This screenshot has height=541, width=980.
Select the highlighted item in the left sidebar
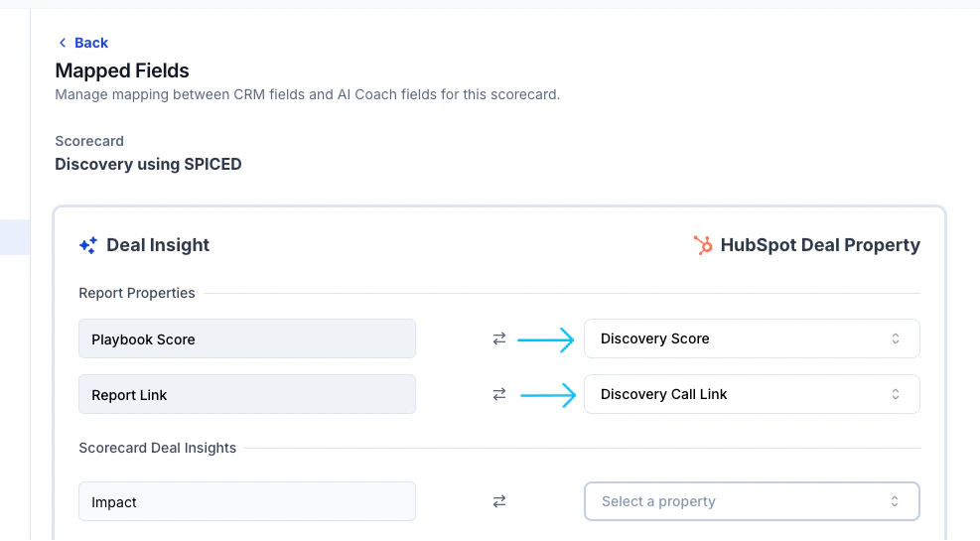[x=15, y=237]
